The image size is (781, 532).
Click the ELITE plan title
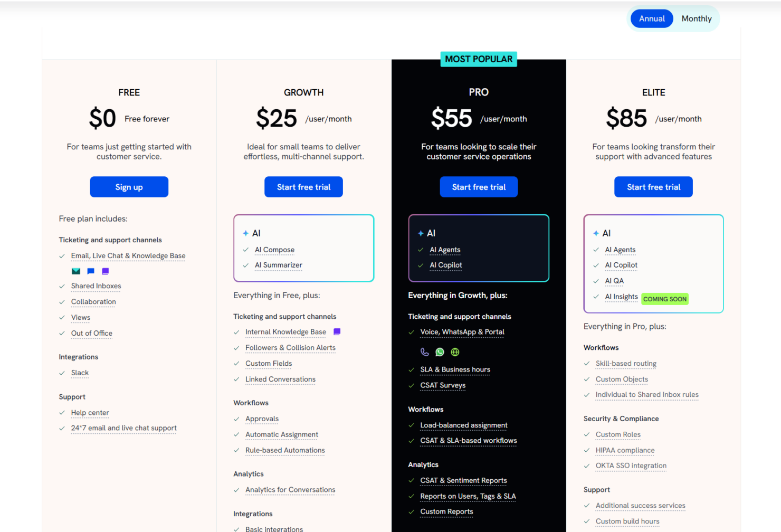coord(653,92)
